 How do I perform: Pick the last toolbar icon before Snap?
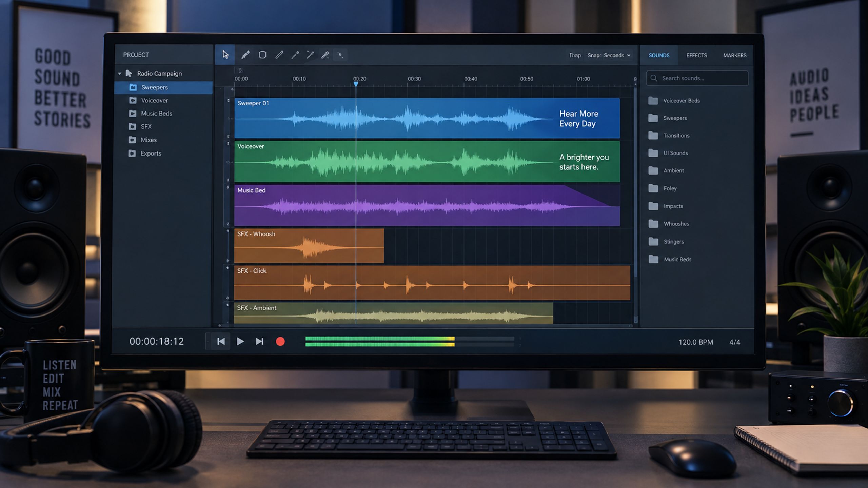tap(340, 55)
